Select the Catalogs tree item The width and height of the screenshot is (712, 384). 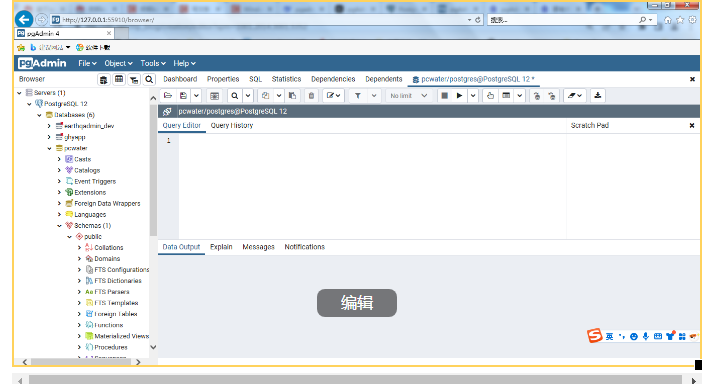(87, 171)
